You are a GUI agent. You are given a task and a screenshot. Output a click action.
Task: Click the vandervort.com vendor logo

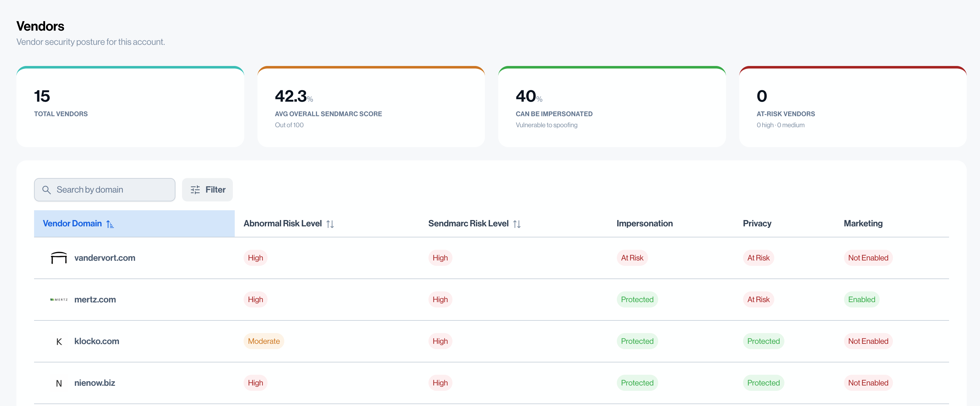[59, 258]
